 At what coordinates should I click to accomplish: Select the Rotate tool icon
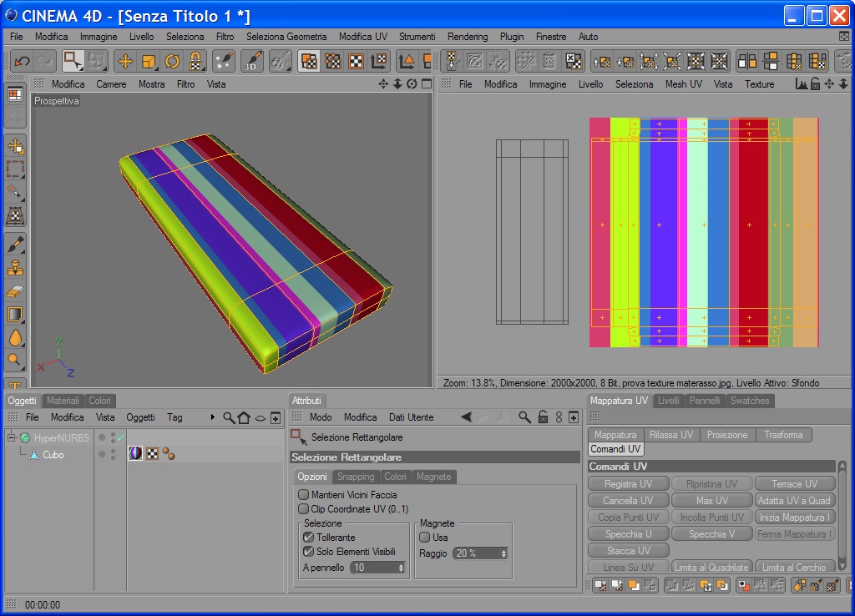[172, 61]
